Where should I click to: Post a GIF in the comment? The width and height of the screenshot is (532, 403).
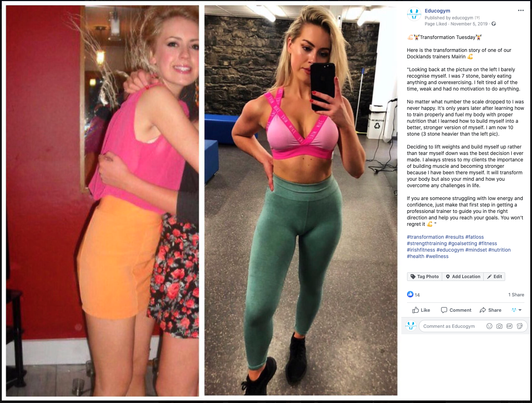point(509,326)
